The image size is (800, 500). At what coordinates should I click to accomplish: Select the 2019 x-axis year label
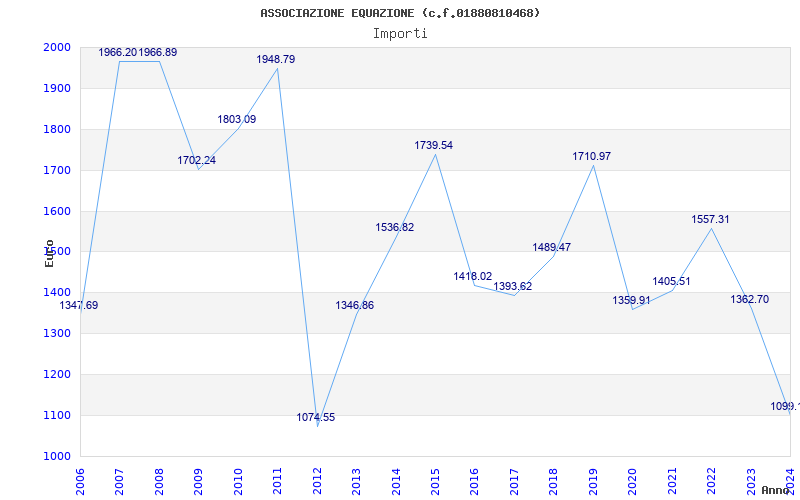coord(593,481)
